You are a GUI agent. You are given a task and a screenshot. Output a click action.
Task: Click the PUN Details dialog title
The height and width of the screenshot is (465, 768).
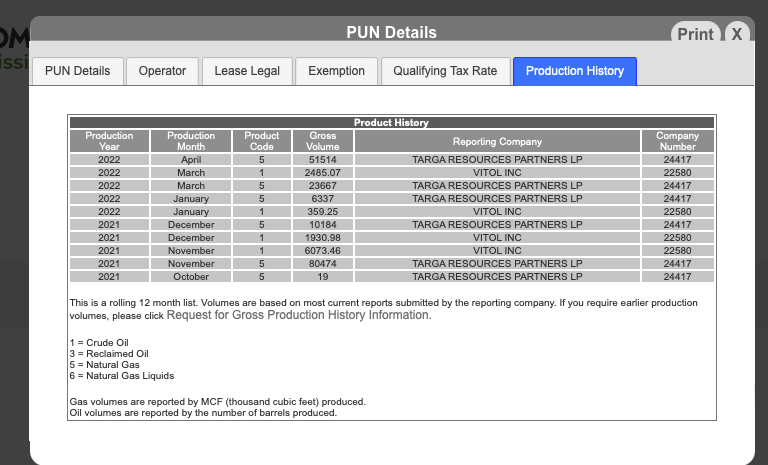coord(391,32)
